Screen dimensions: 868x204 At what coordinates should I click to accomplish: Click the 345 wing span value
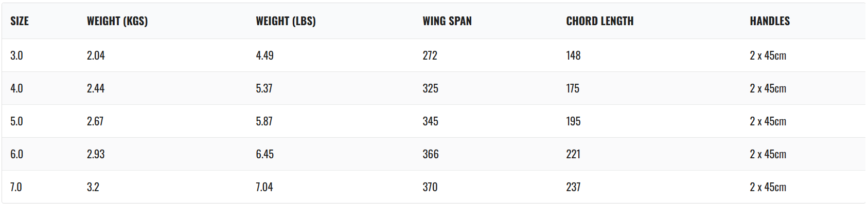tap(431, 121)
